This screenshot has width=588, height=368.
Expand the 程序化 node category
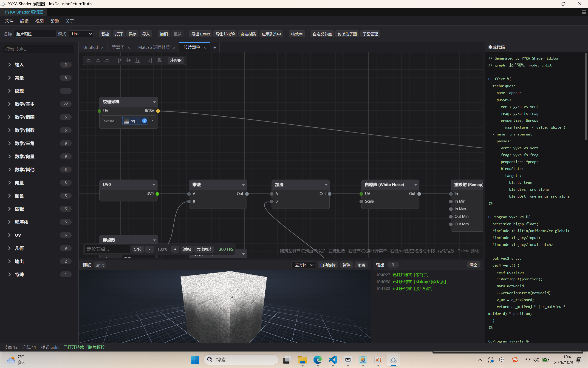(x=39, y=222)
